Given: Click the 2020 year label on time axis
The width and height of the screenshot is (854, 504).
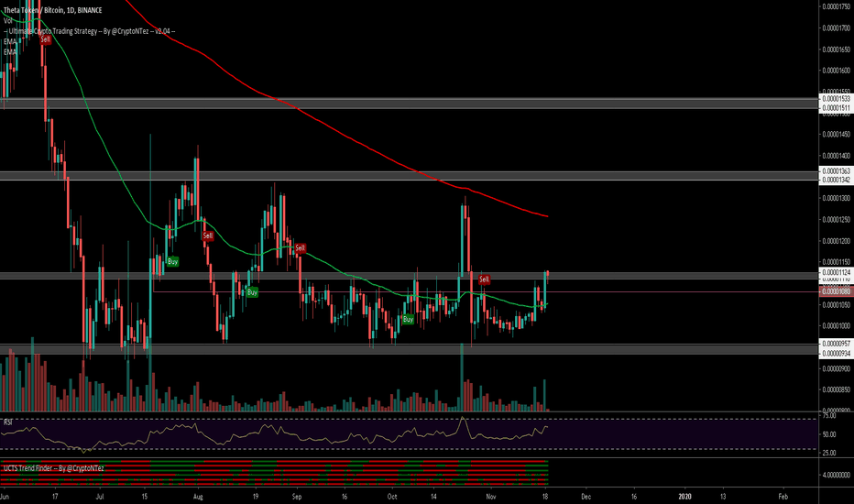Looking at the screenshot, I should (x=684, y=497).
